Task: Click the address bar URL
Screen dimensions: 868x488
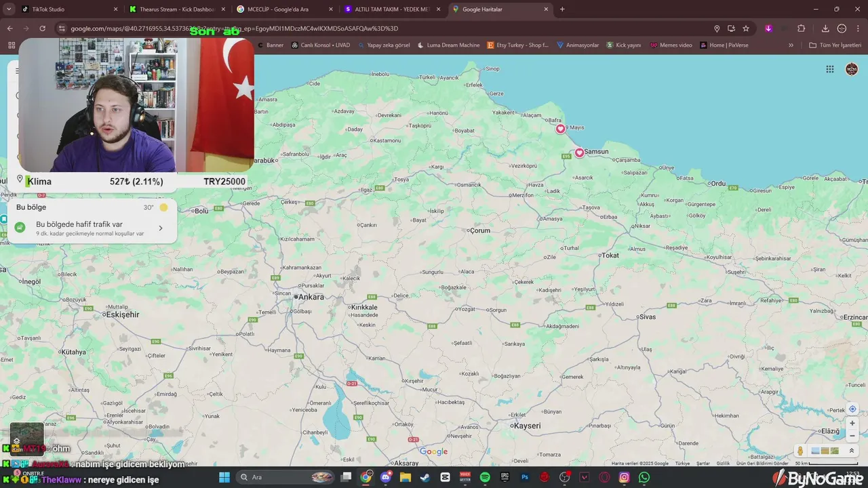Action: [x=234, y=28]
